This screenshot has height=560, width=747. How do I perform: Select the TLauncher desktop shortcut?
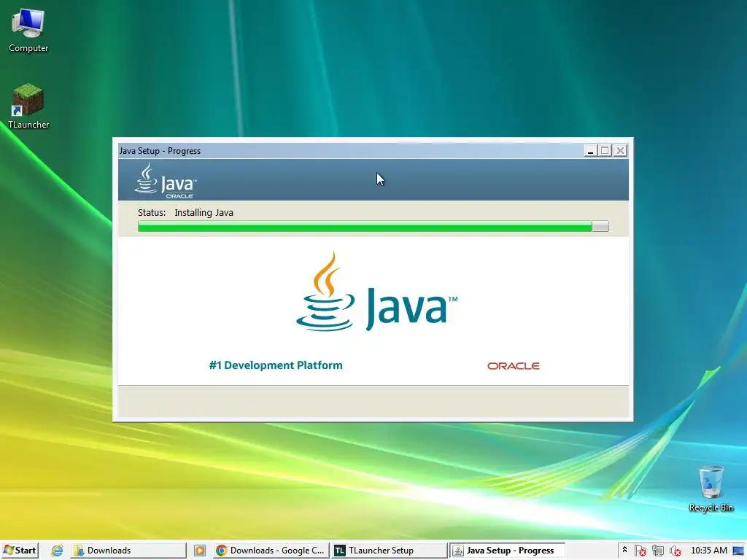(28, 106)
